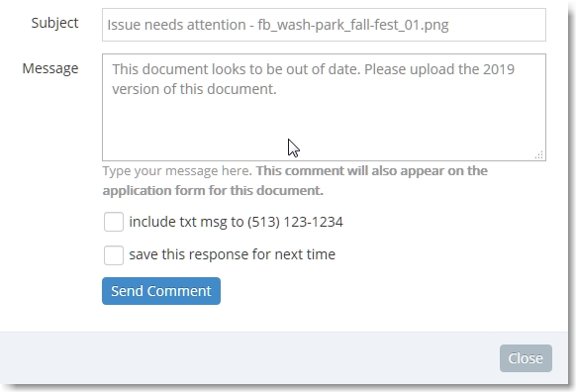The height and width of the screenshot is (392, 576).
Task: Click 'Type your message here' helper text
Action: coord(177,171)
